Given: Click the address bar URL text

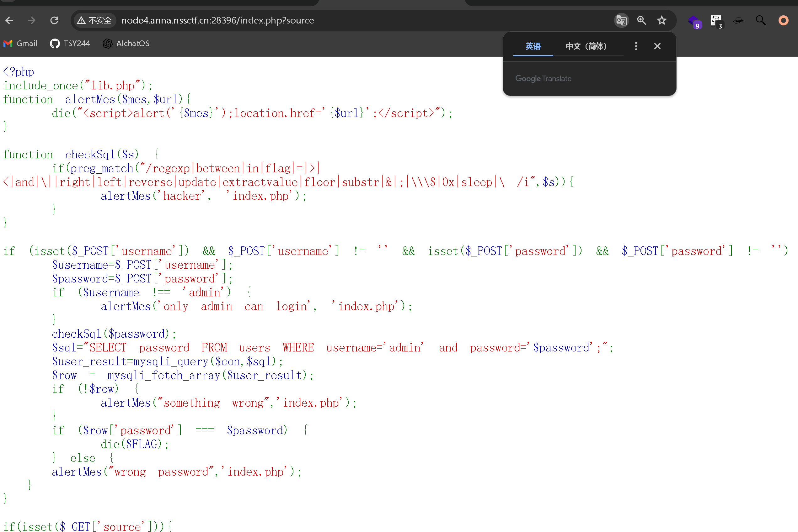Looking at the screenshot, I should click(217, 20).
